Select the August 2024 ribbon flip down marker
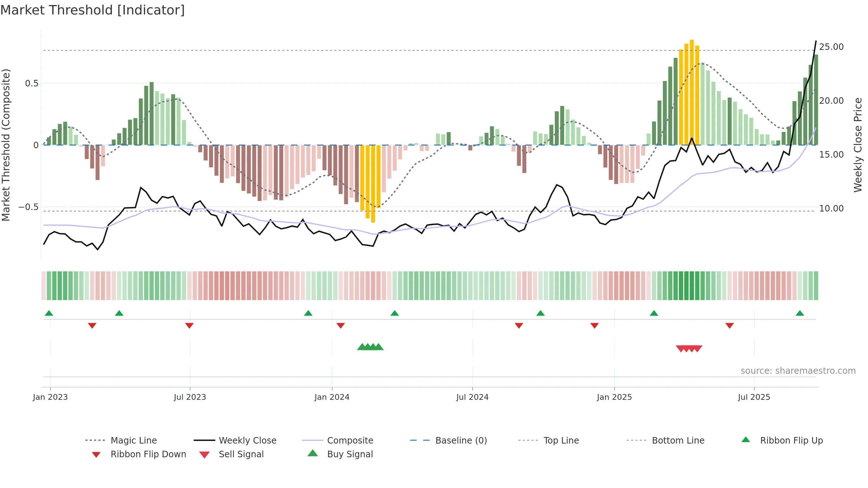This screenshot has width=868, height=488. (519, 326)
